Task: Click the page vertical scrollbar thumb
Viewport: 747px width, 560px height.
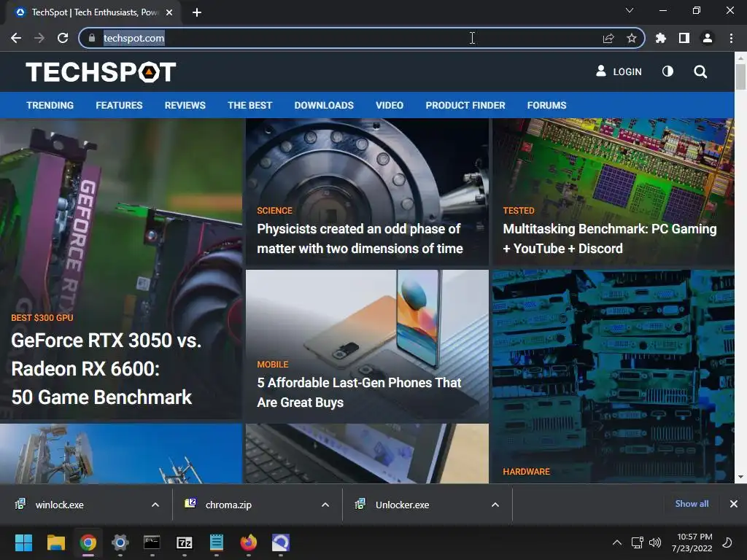Action: [740, 77]
